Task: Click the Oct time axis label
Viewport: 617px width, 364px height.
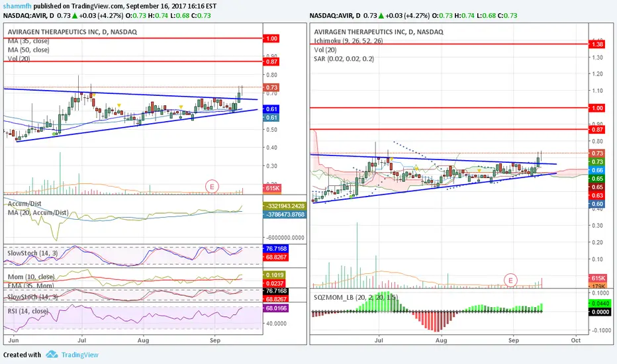Action: (x=576, y=340)
